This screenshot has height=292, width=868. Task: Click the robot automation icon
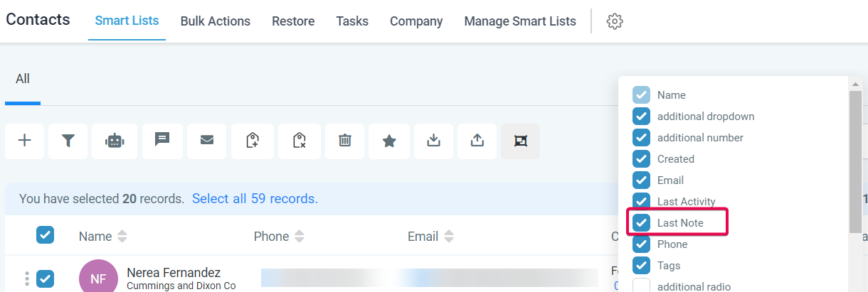point(114,141)
